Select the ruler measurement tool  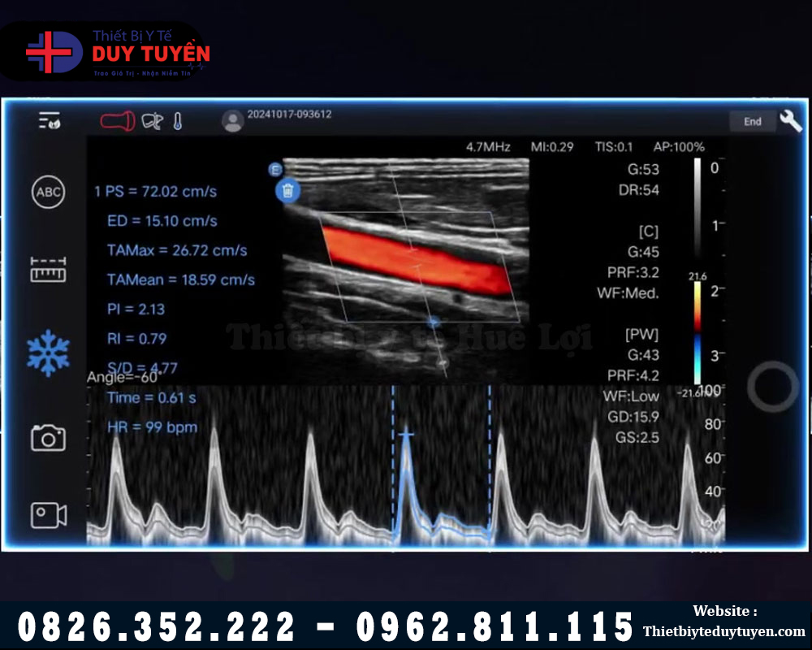[x=48, y=270]
